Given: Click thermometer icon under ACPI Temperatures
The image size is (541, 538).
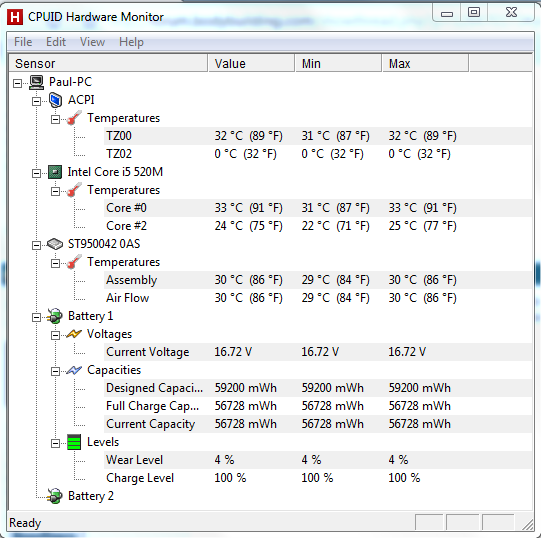Looking at the screenshot, I should coord(74,118).
